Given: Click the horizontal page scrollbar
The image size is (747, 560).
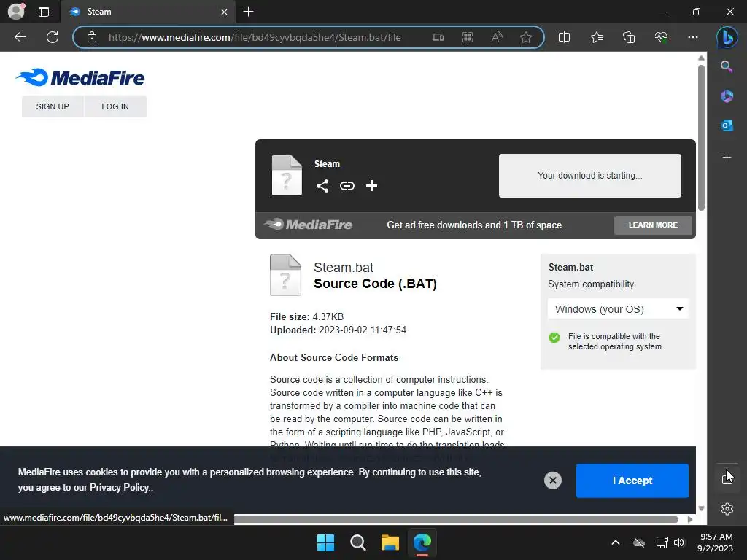Looking at the screenshot, I should click(456, 519).
